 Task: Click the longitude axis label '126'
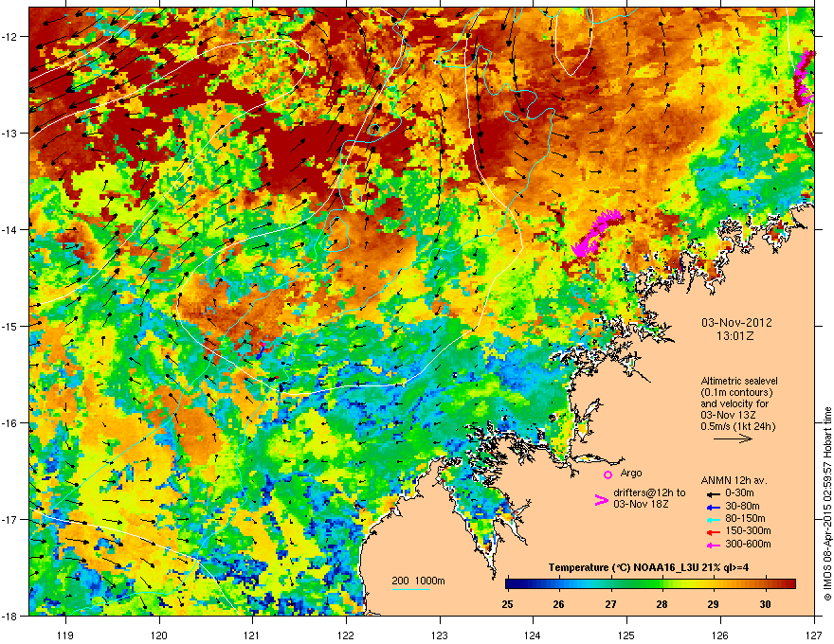point(720,635)
